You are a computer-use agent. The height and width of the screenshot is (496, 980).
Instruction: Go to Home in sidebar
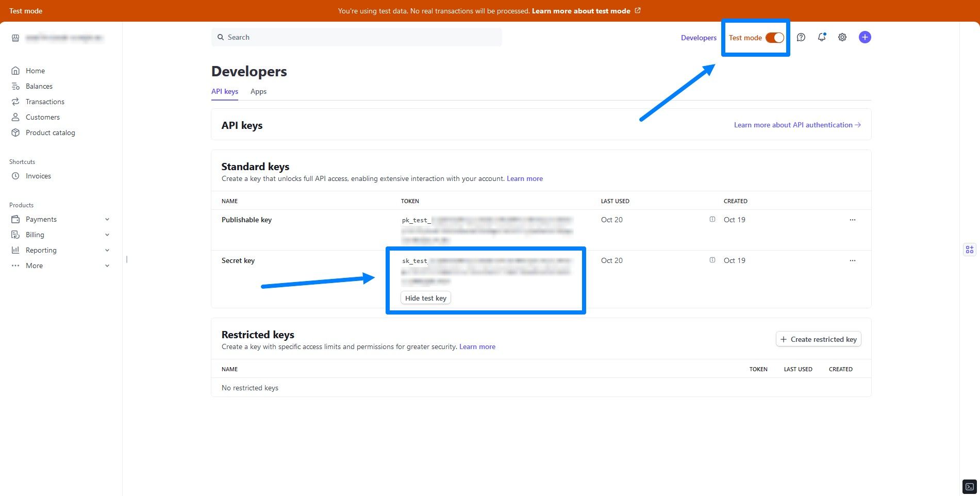click(x=35, y=71)
